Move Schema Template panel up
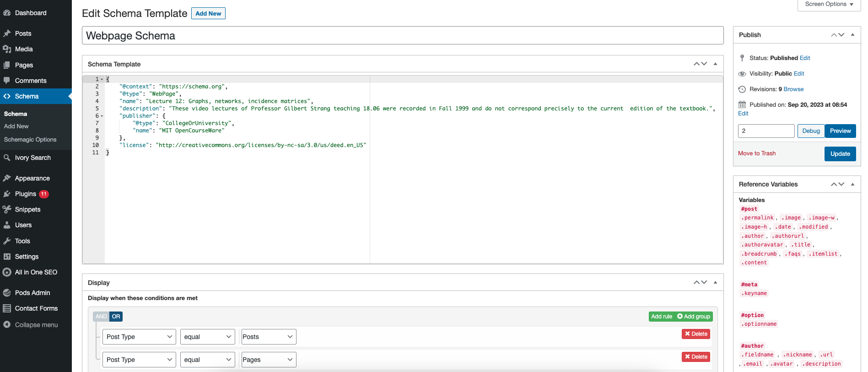 click(696, 64)
